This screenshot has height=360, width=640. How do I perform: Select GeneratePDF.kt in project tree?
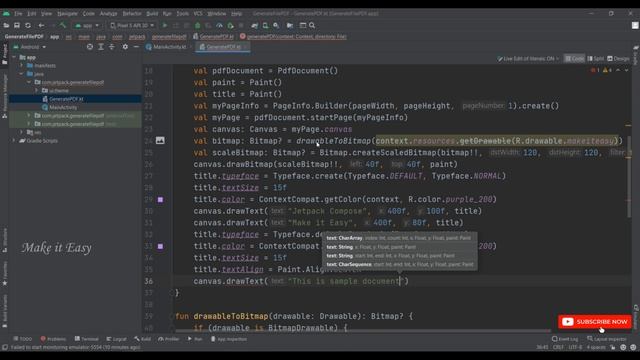(x=66, y=99)
